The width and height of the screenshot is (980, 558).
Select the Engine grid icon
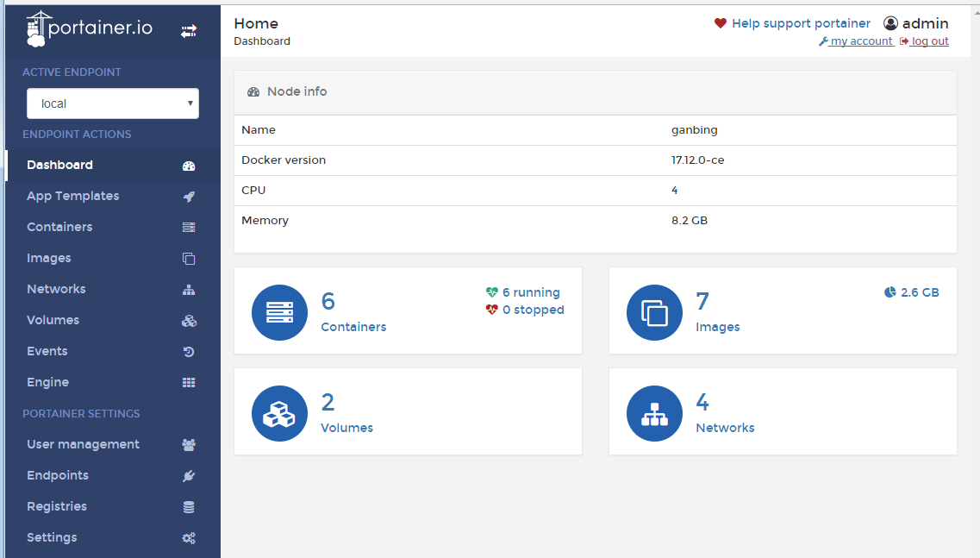(x=189, y=382)
